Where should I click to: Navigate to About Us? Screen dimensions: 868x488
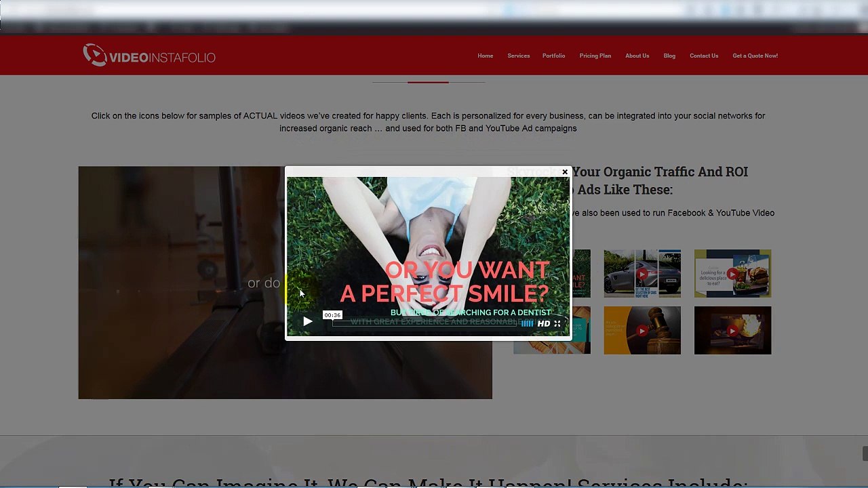637,56
